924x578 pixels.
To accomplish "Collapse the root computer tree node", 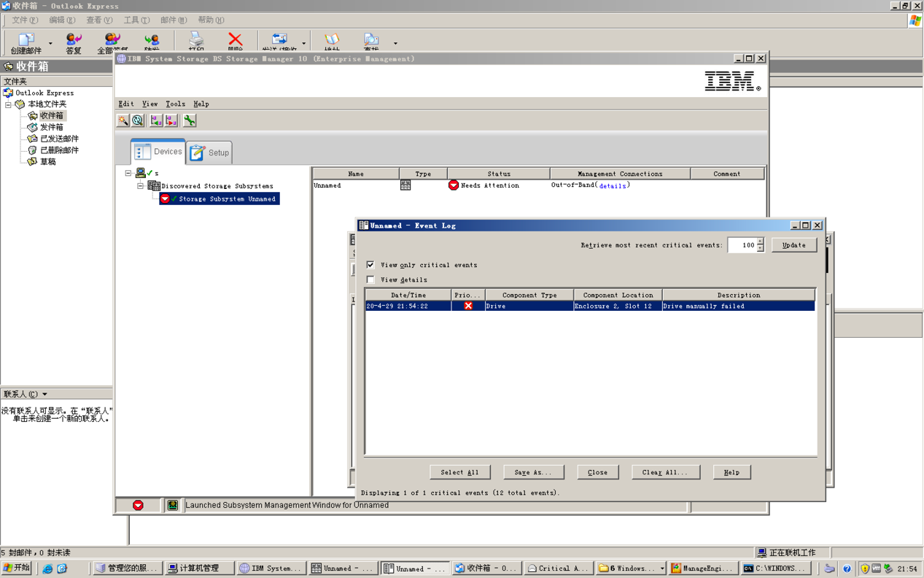I will point(128,174).
